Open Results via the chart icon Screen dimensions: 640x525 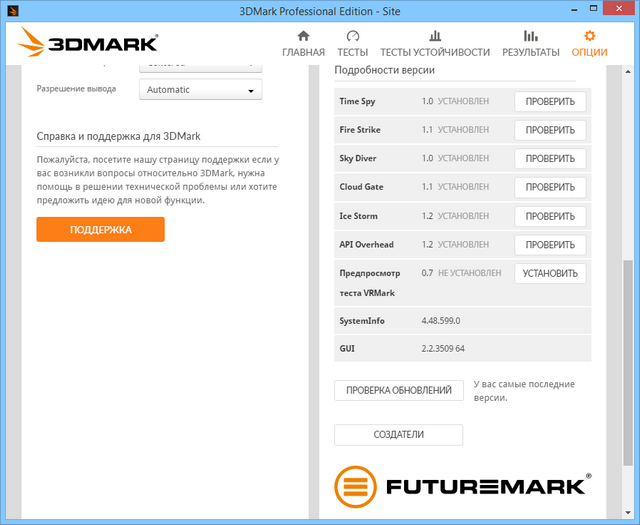pyautogui.click(x=530, y=36)
